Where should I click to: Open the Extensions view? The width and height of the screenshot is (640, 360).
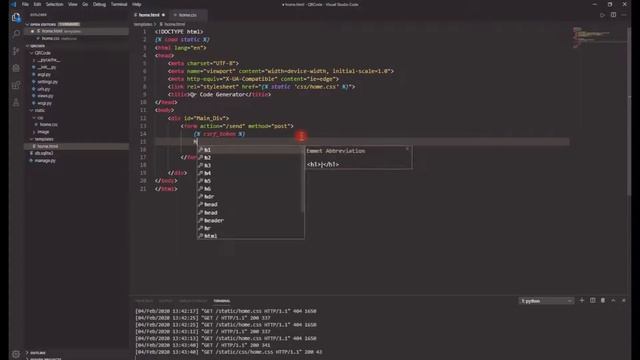tap(16, 85)
